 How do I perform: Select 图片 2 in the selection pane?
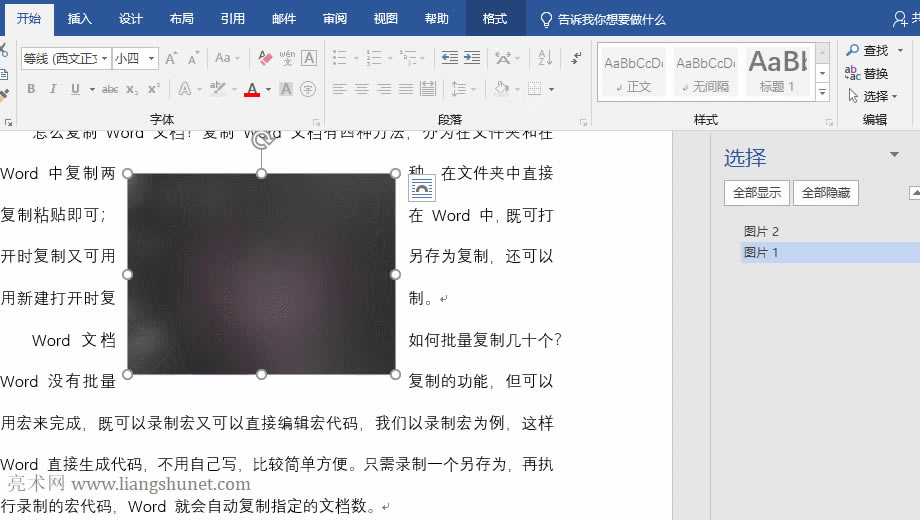point(761,231)
